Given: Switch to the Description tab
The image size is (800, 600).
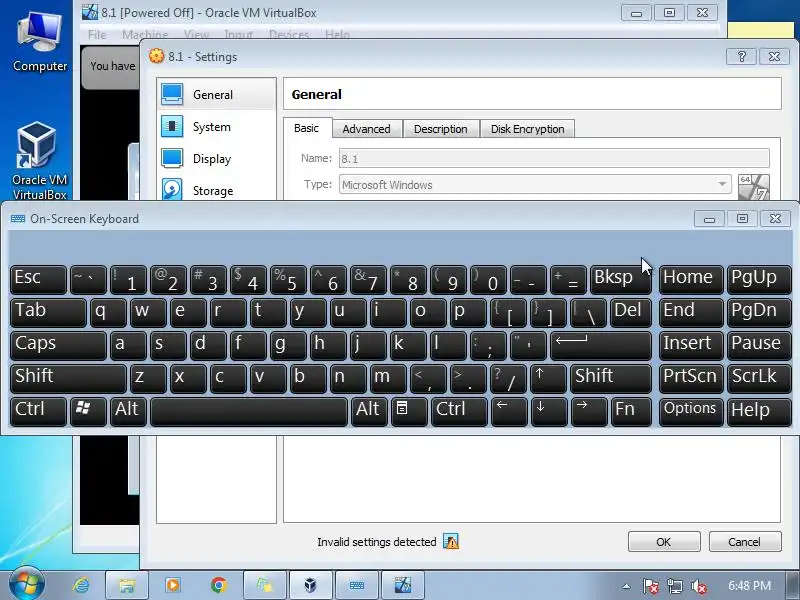Looking at the screenshot, I should [441, 129].
